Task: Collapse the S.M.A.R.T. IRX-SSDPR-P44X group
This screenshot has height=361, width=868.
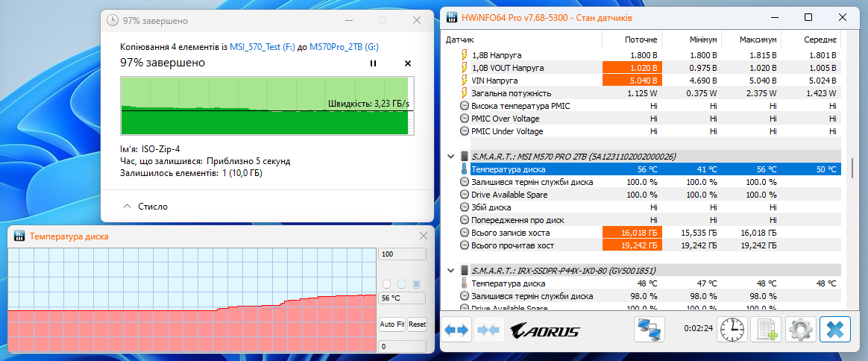Action: 450,271
